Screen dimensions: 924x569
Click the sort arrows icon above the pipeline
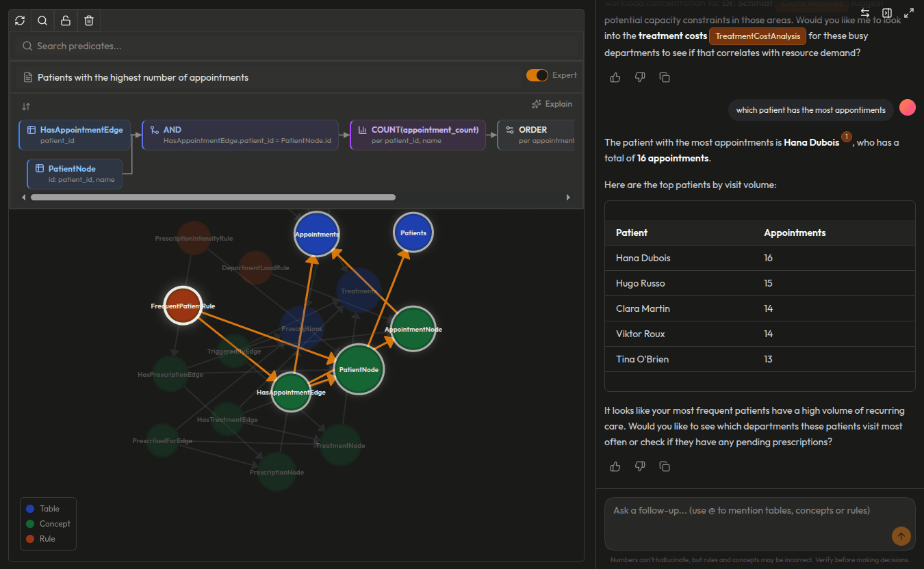(25, 107)
